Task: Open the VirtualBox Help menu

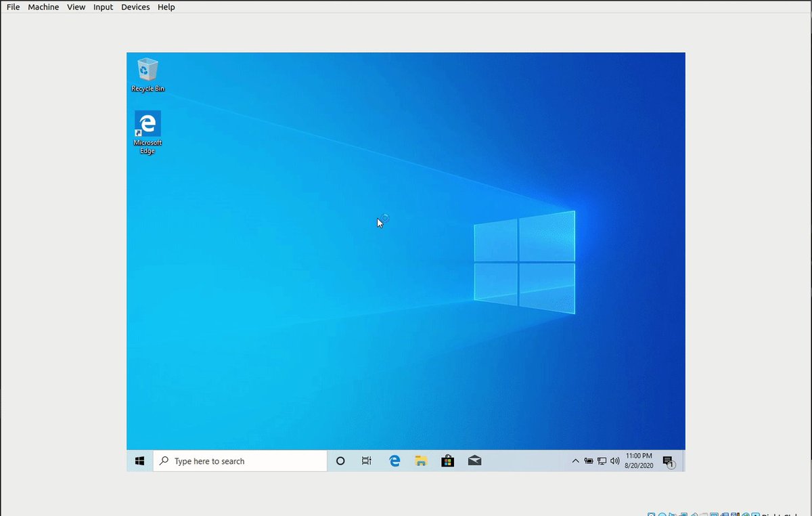Action: pos(166,7)
